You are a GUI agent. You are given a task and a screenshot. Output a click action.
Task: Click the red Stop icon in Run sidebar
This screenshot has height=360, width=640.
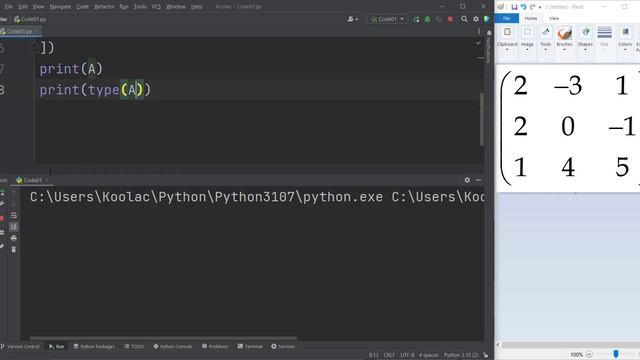pyautogui.click(x=2, y=218)
